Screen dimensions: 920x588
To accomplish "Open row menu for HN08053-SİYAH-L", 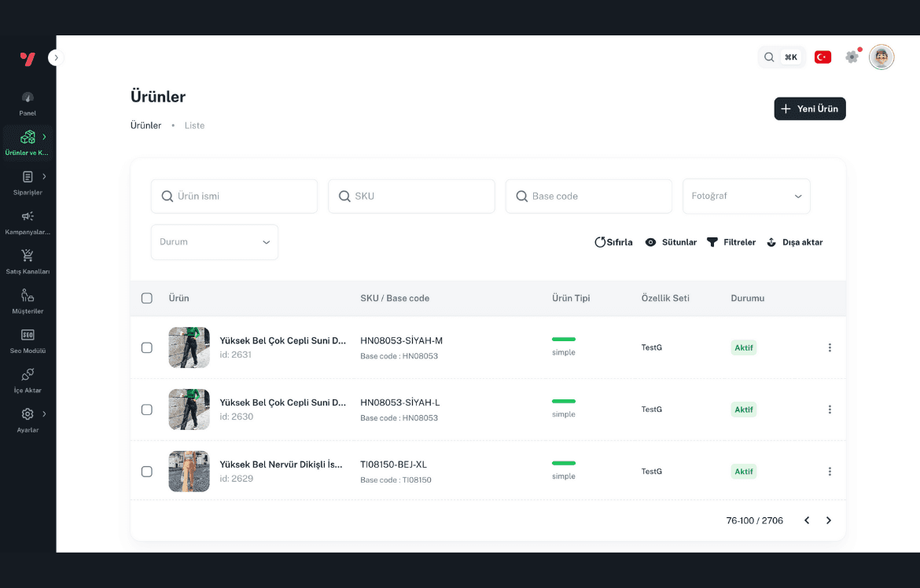I will click(x=830, y=410).
